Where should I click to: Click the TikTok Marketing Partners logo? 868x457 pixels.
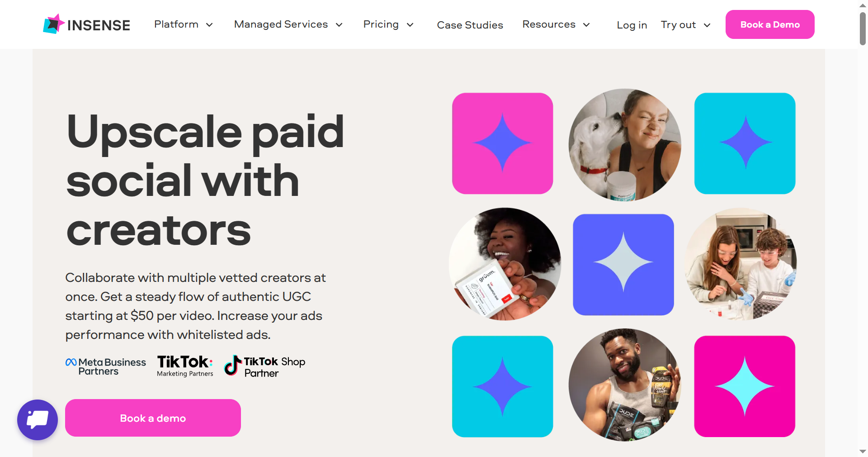pyautogui.click(x=185, y=366)
